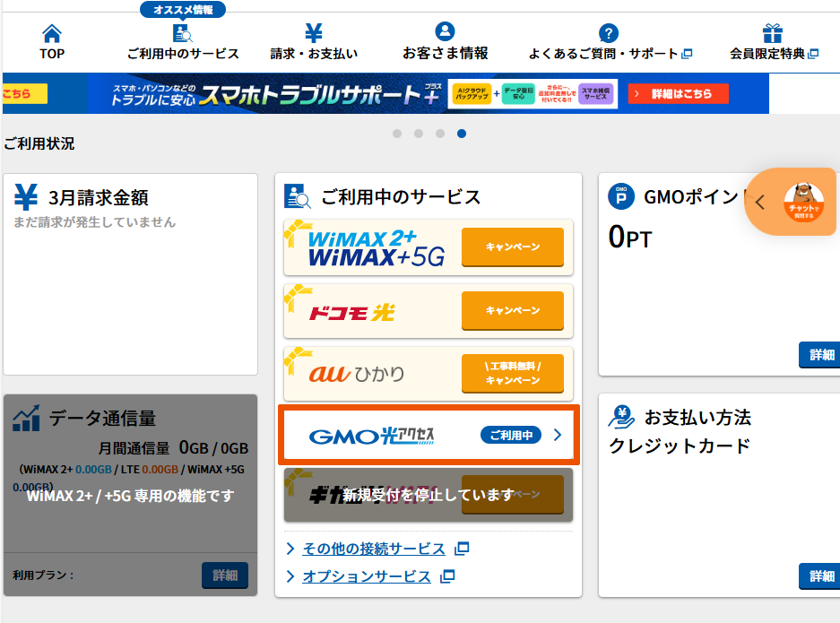
Task: Collapse the chat widget with the left chevron
Action: (760, 203)
